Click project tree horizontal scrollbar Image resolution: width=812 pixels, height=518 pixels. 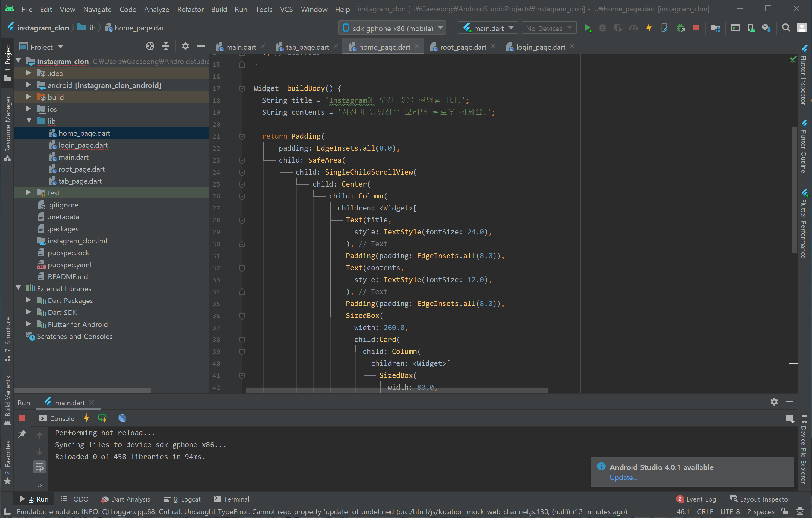[x=83, y=390]
